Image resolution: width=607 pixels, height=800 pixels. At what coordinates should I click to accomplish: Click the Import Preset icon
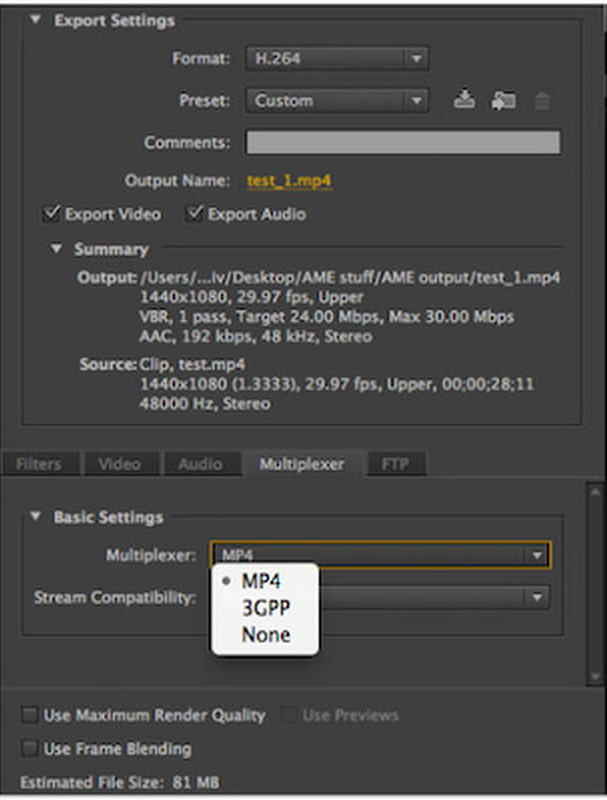click(502, 101)
